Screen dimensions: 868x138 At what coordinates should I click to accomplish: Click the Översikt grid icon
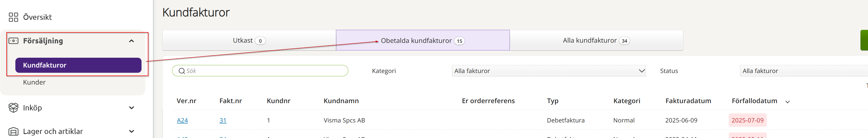click(13, 17)
